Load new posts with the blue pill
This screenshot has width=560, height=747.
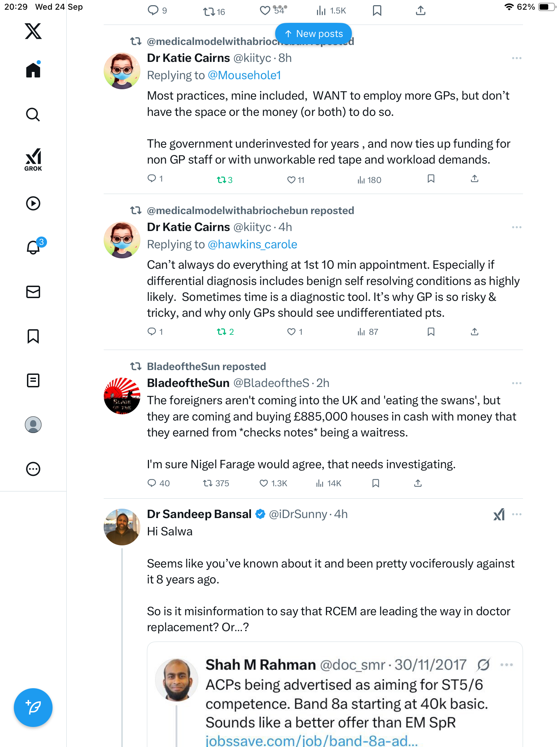(313, 34)
